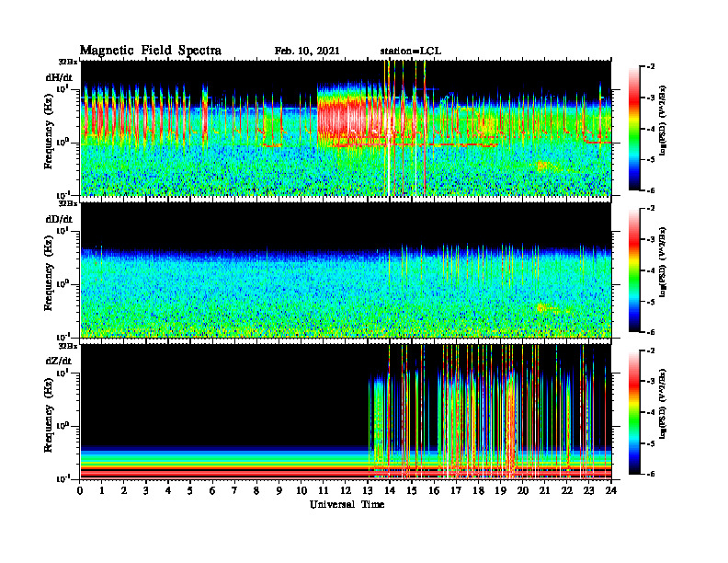This screenshot has height=563, width=728.
Task: Click the color scale bar beside dD/dt panel
Action: 634,270
